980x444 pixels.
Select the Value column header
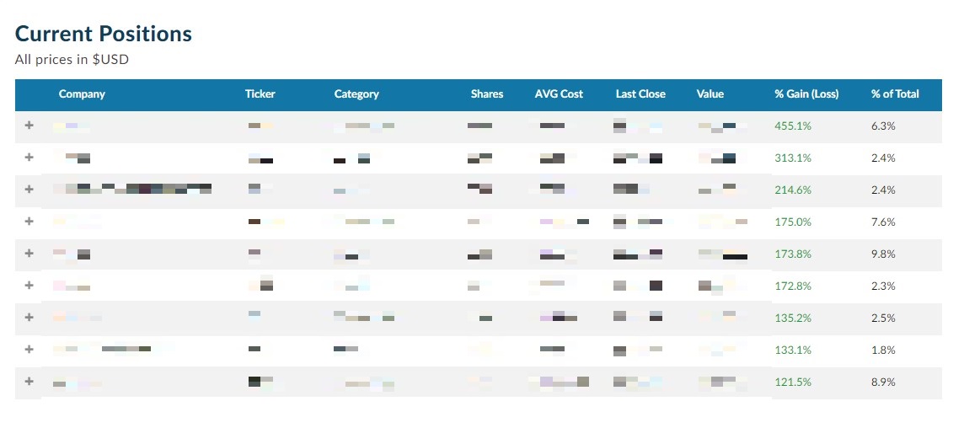pos(710,94)
